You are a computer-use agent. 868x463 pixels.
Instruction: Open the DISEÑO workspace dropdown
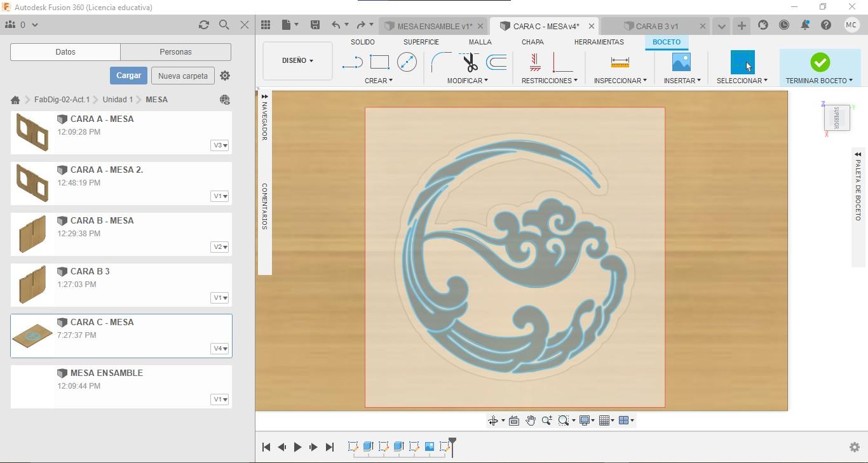297,61
